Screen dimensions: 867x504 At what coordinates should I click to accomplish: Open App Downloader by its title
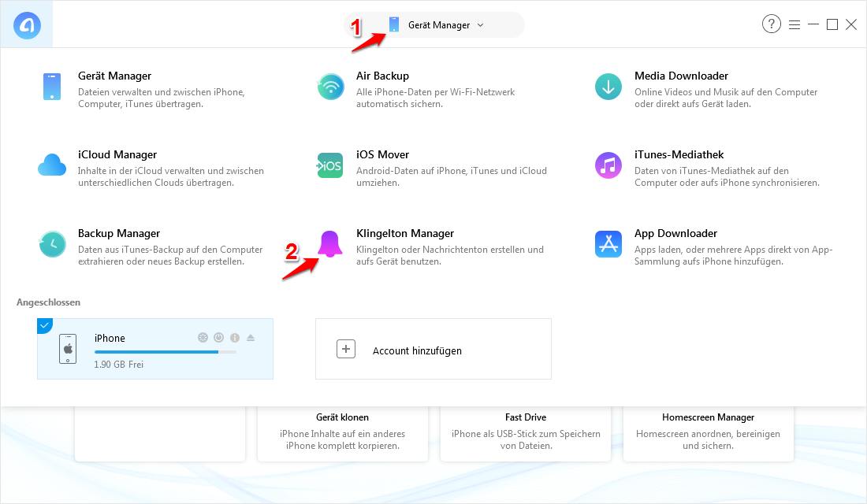[x=675, y=233]
